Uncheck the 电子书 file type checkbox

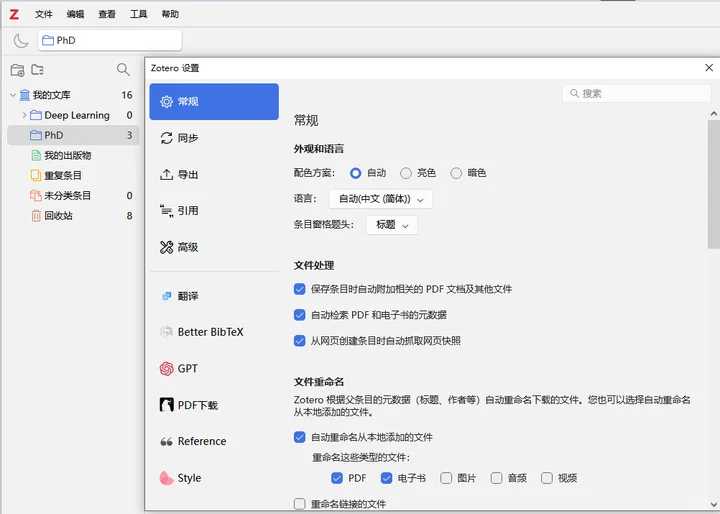386,478
